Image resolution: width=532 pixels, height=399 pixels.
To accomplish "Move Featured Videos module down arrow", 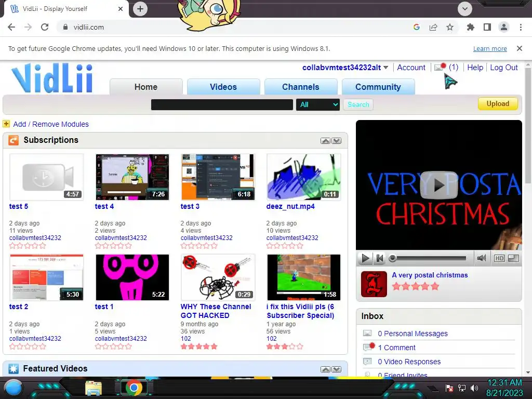I will (x=336, y=369).
